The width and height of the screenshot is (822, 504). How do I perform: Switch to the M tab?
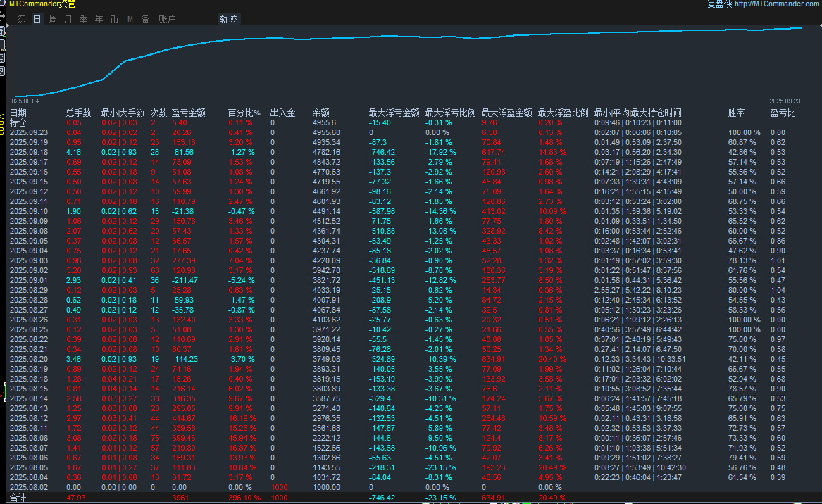(130, 20)
